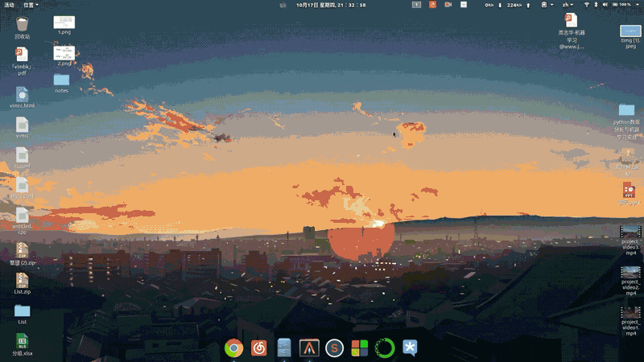This screenshot has height=362, width=644.
Task: Open the List folder on desktop
Action: (x=23, y=311)
